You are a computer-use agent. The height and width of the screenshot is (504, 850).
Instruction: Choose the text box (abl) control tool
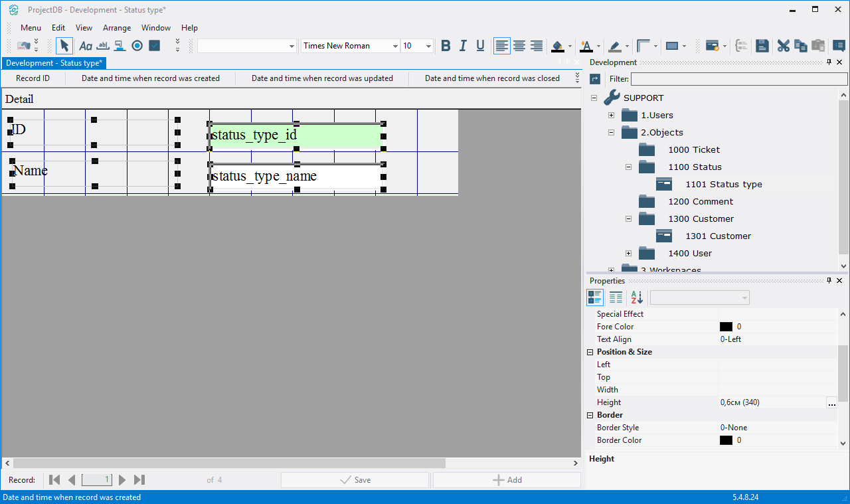click(103, 46)
